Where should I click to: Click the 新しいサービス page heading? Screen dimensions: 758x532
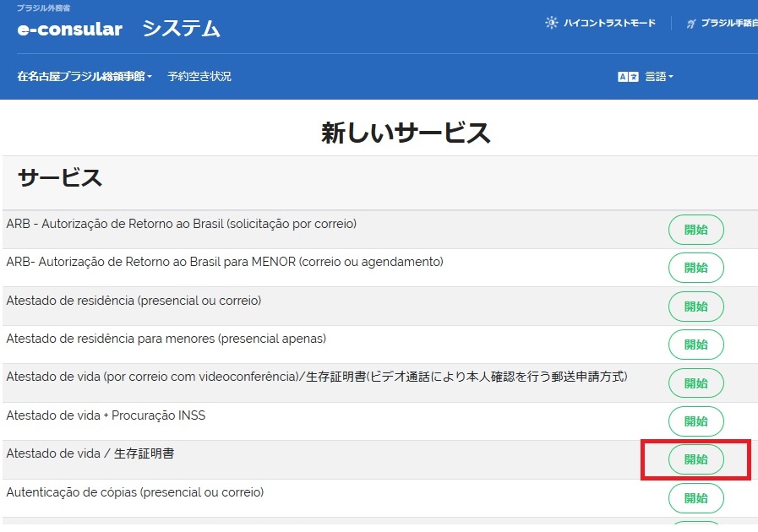(406, 133)
